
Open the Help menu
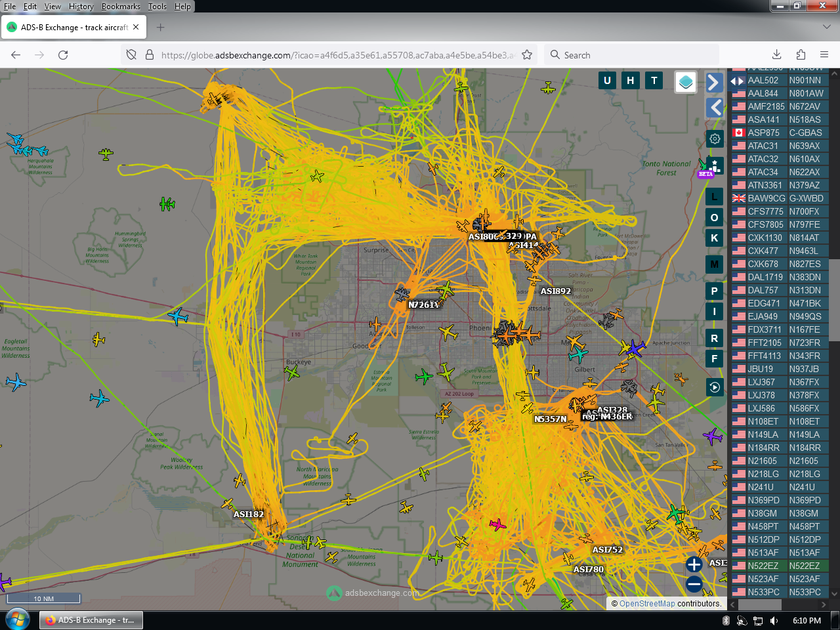coord(182,7)
